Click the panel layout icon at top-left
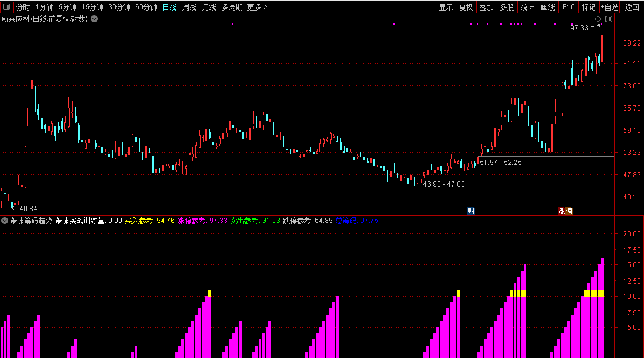The height and width of the screenshot is (358, 644). tap(6, 7)
